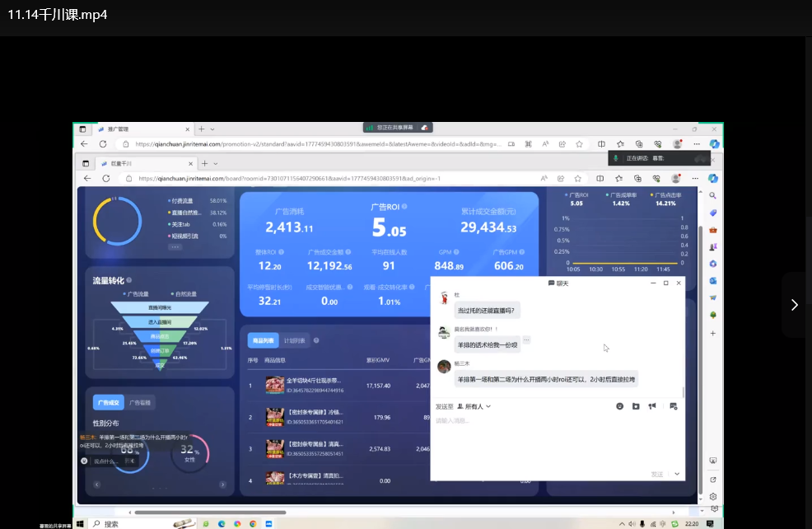Reload the inner 巨量千川 board page
This screenshot has width=812, height=529.
106,178
